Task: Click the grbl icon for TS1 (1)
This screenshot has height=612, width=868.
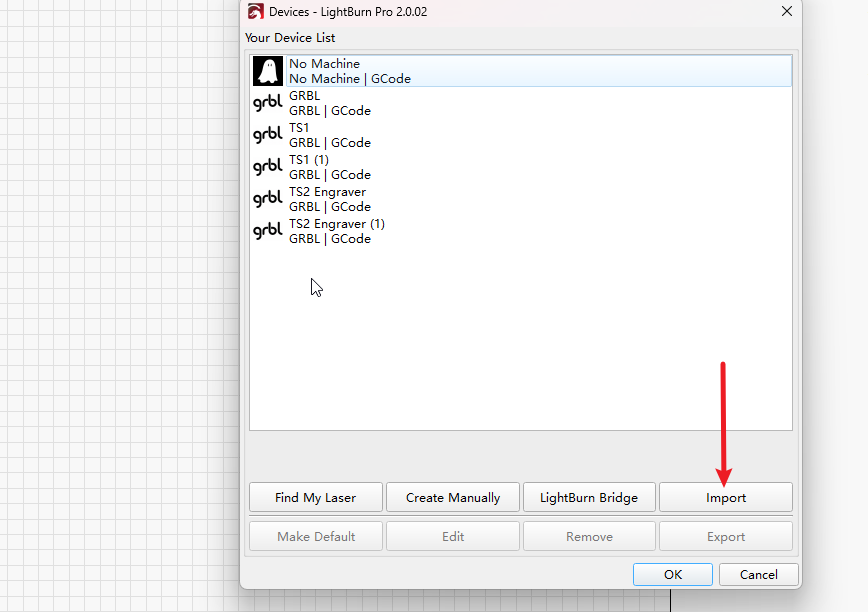Action: coord(267,167)
